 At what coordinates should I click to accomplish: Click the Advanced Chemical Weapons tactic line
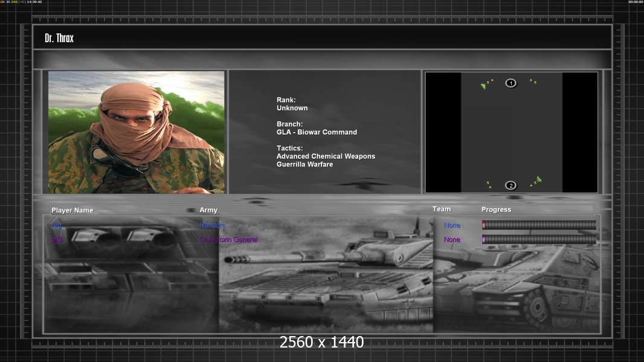(326, 156)
